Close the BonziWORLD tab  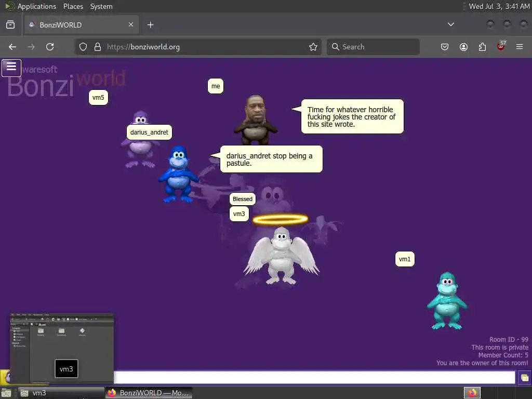(x=131, y=24)
